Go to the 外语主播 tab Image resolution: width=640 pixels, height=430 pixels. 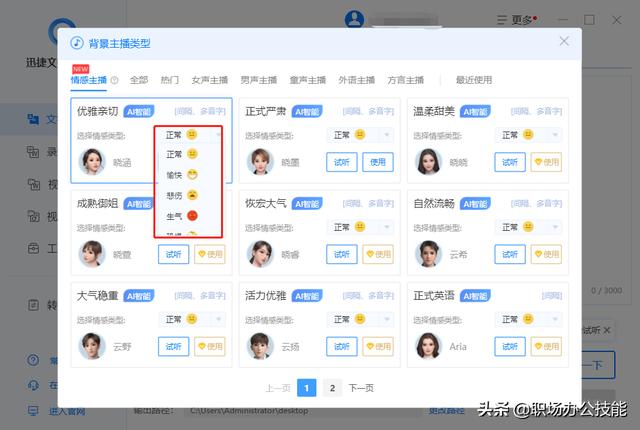pyautogui.click(x=357, y=80)
